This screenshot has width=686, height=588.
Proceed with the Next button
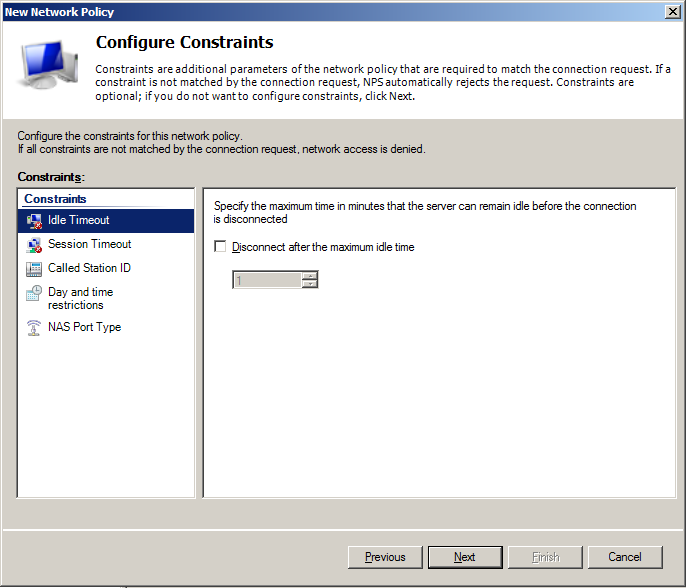(x=465, y=557)
